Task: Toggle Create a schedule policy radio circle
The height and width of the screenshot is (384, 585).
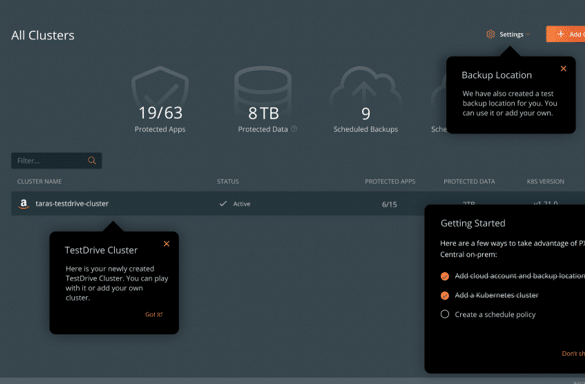Action: click(x=445, y=314)
